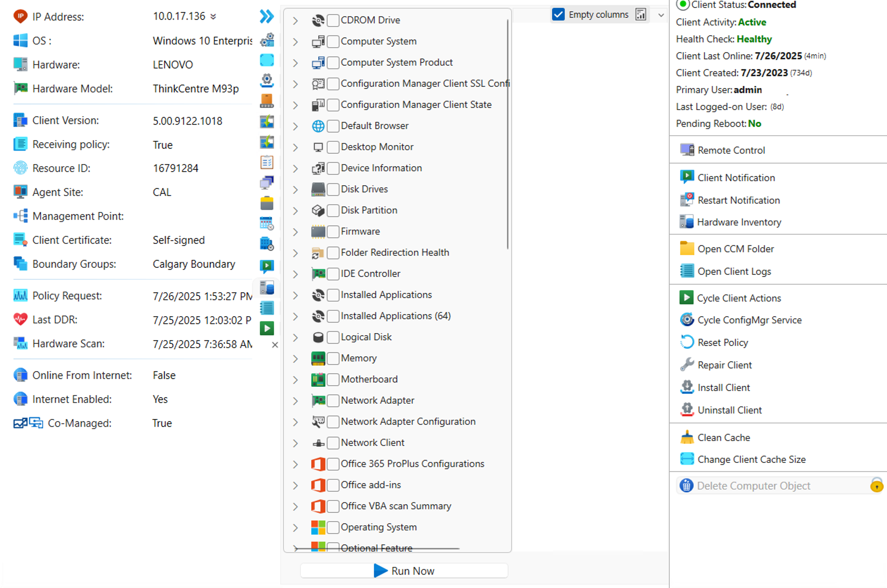Click the ThinkCentre M93p model value
887x588 pixels.
[x=196, y=88]
